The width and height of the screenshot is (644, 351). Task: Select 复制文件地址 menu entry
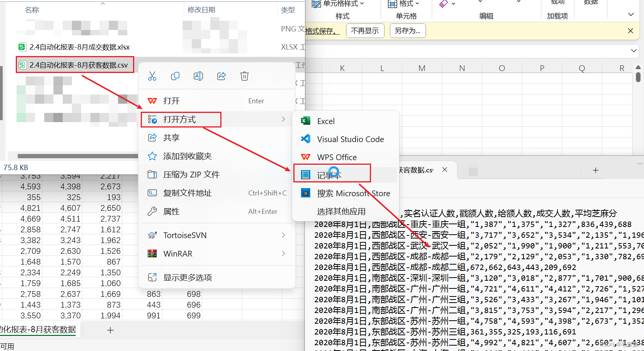(x=217, y=193)
